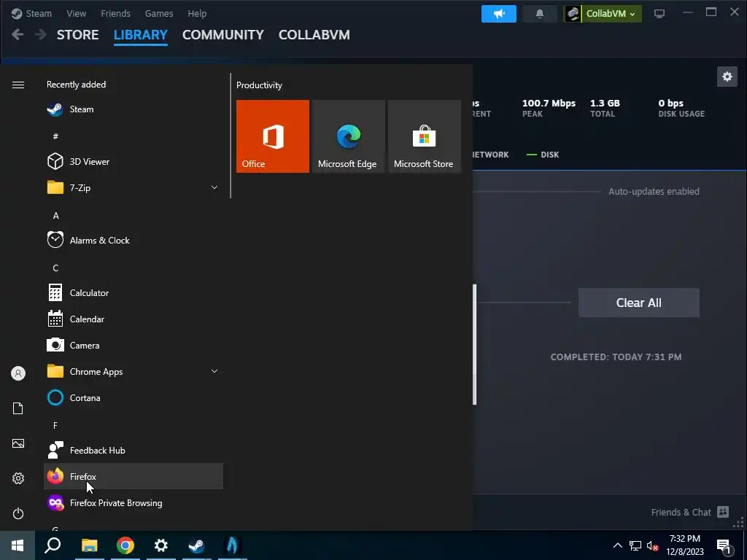Open Chrome from taskbar

click(125, 545)
